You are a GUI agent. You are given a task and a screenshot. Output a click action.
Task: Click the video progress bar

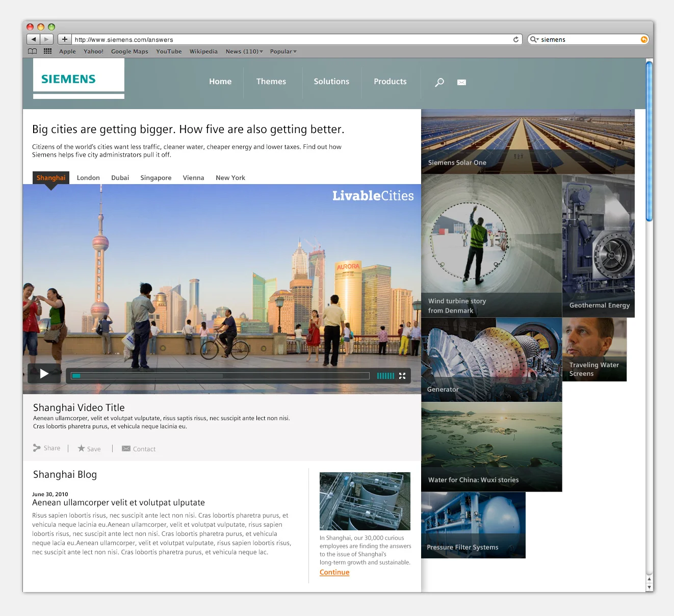pyautogui.click(x=220, y=376)
